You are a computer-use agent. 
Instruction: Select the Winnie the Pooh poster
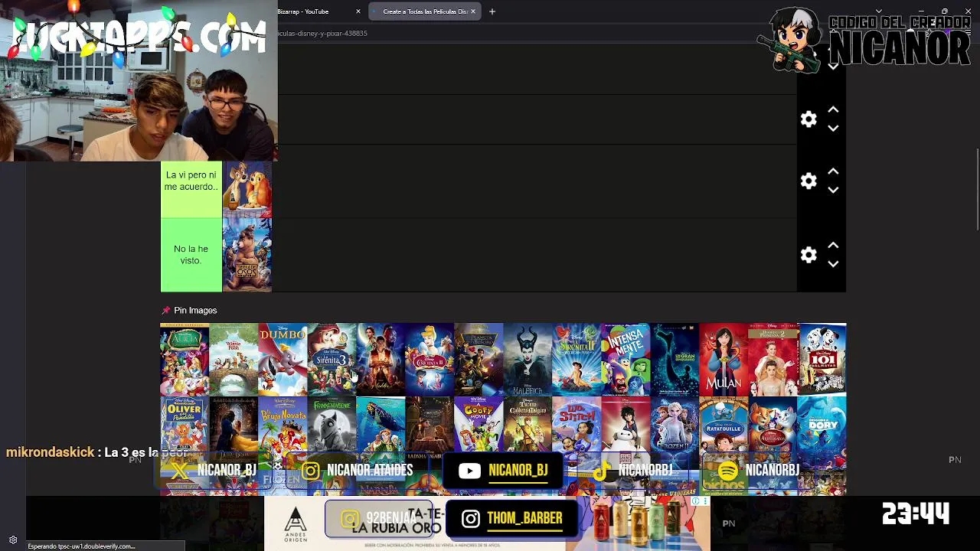(x=234, y=359)
